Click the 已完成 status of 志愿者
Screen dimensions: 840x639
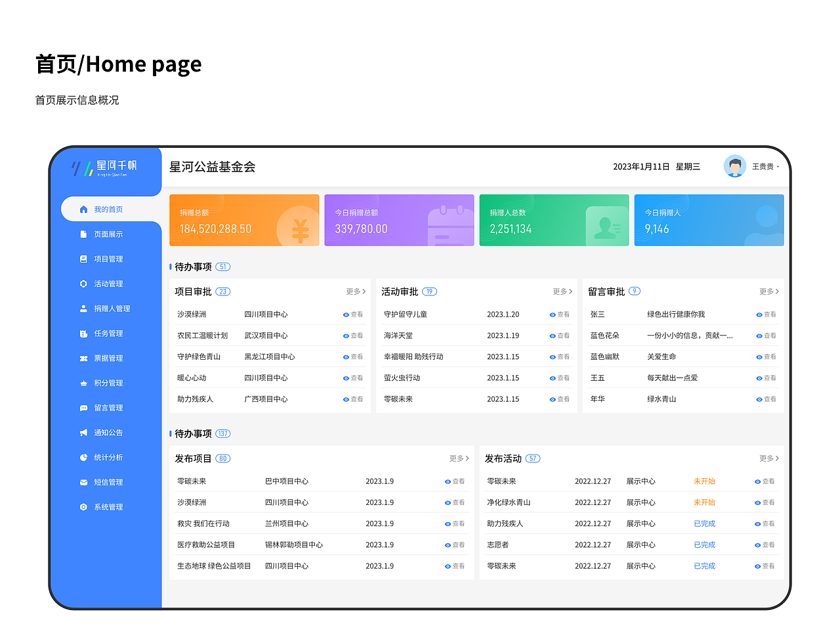(x=704, y=545)
